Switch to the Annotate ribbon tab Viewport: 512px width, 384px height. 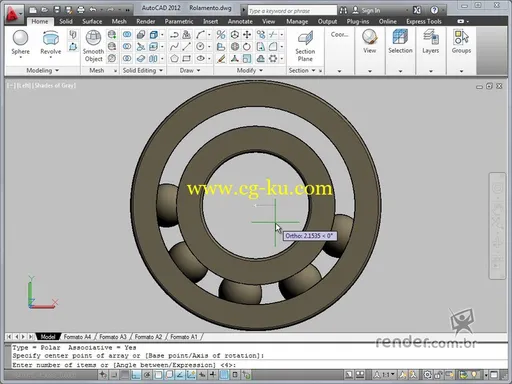point(240,21)
